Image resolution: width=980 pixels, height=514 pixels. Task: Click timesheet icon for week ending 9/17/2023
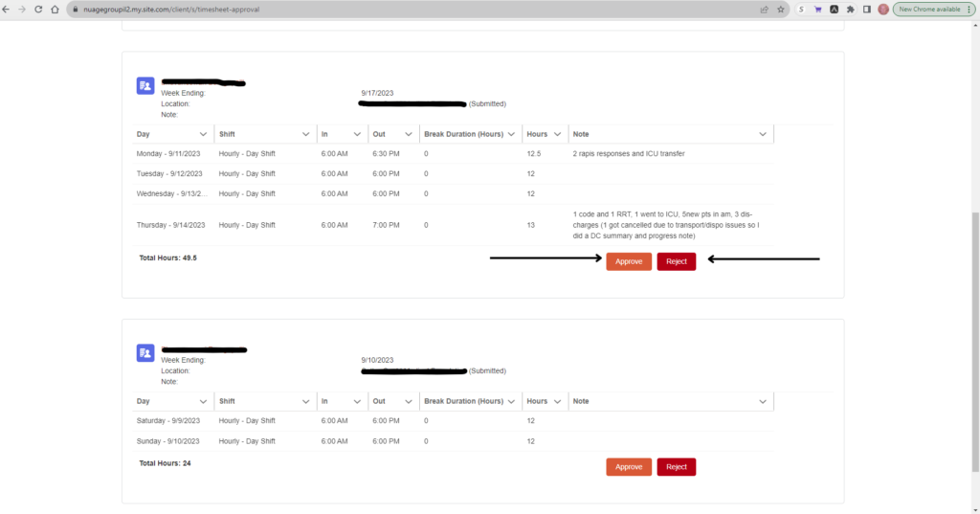(x=145, y=86)
